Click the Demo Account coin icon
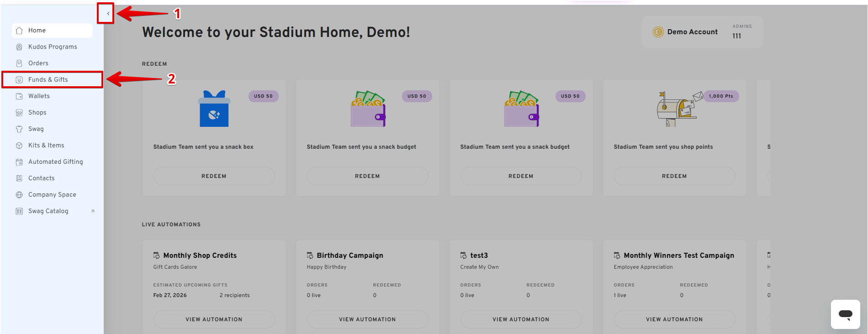868x334 pixels. pyautogui.click(x=658, y=32)
